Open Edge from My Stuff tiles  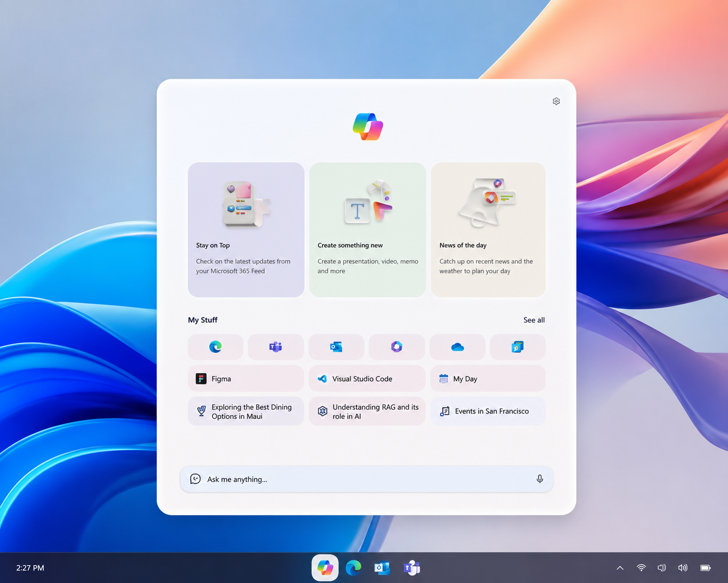215,347
